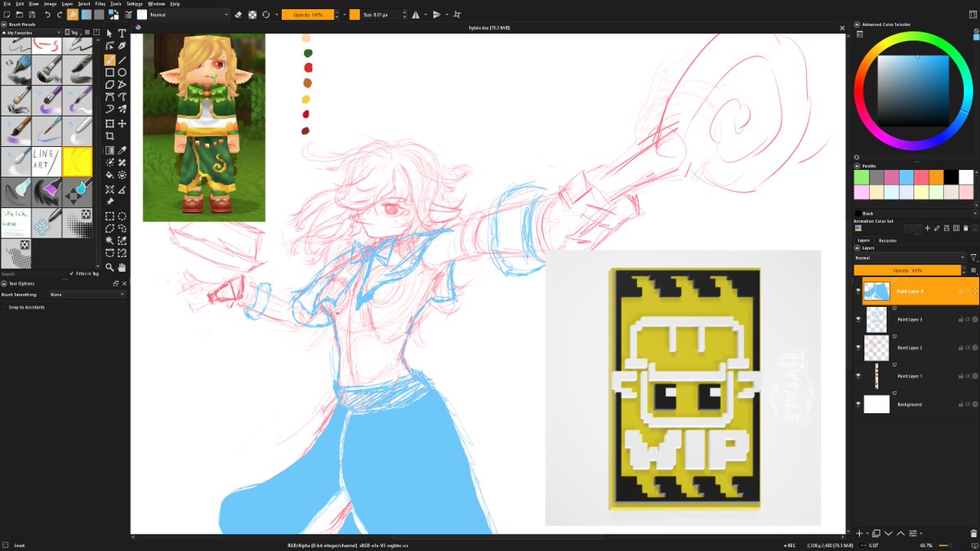This screenshot has height=551, width=980.
Task: Pick the Color Sampler eyedropper tool
Action: pos(122,150)
